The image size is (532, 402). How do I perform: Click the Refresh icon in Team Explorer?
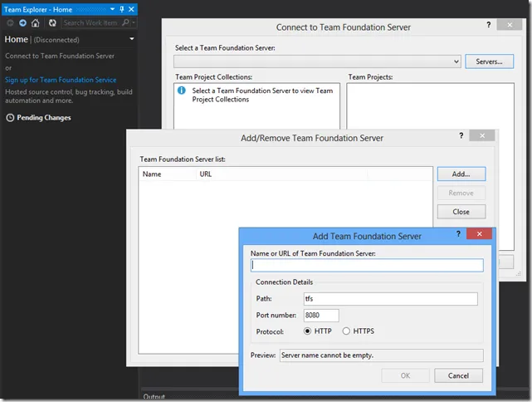coord(52,23)
